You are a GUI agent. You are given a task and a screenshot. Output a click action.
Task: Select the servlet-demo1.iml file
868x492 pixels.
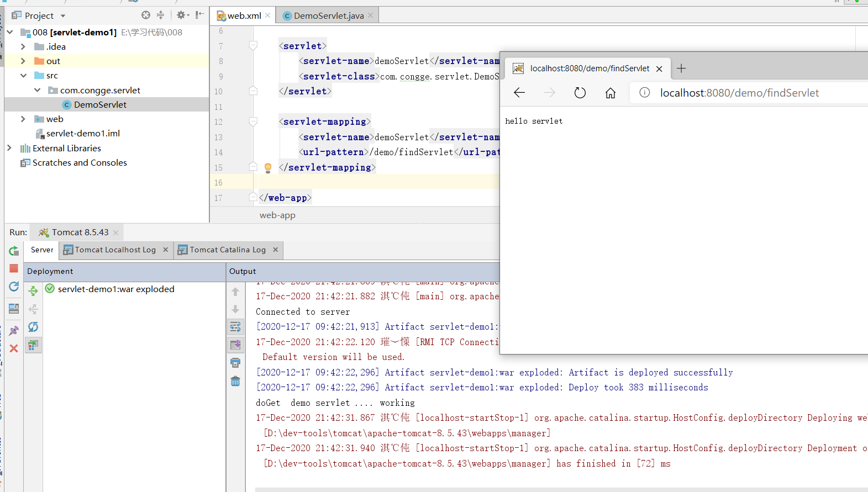point(83,133)
